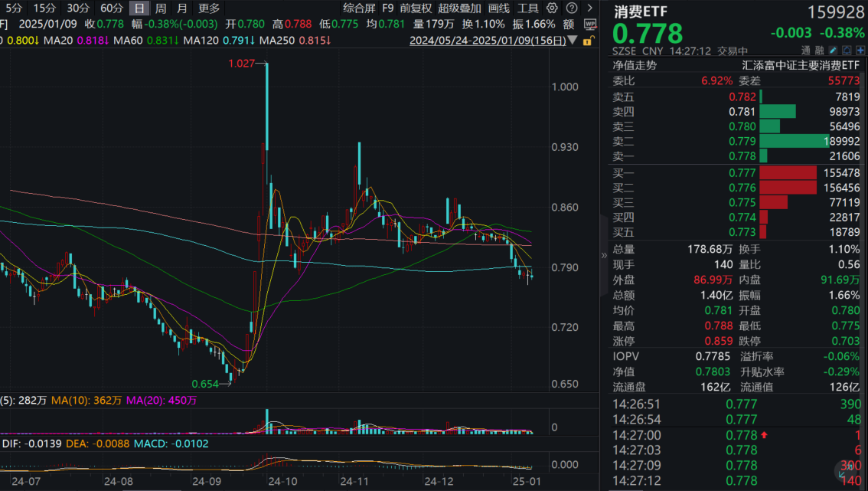This screenshot has height=491, width=868.
Task: Click the MA(10): 362万 volume label
Action: [x=86, y=400]
